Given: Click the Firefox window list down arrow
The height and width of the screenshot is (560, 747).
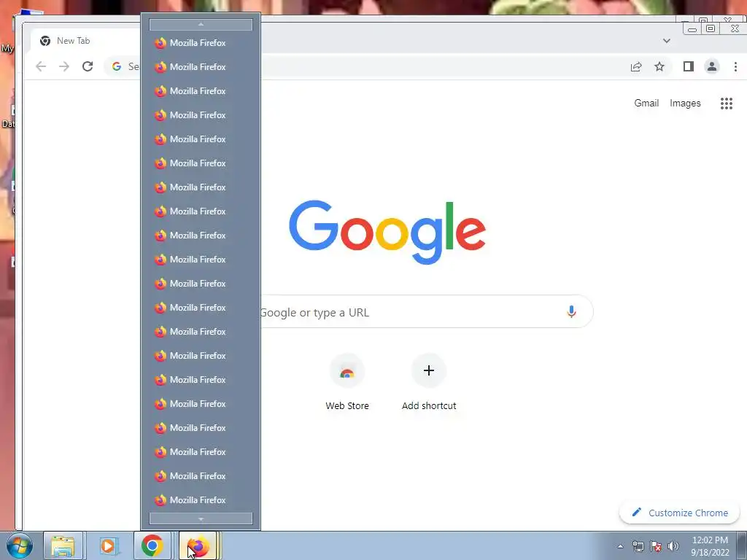Looking at the screenshot, I should [x=201, y=518].
